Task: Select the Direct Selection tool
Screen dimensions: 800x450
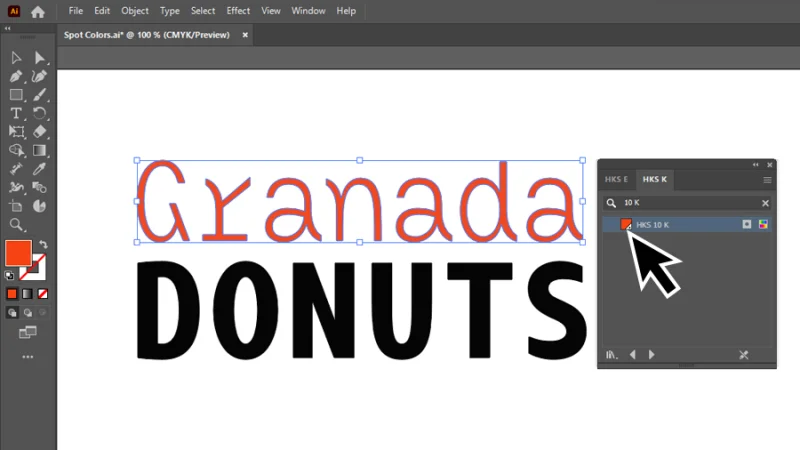Action: (x=39, y=58)
